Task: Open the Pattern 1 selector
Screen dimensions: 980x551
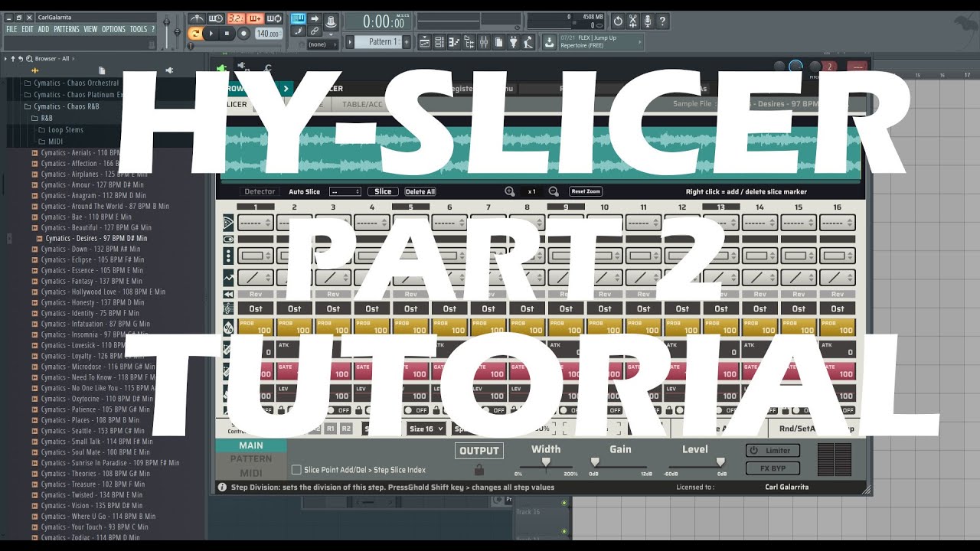Action: 380,42
